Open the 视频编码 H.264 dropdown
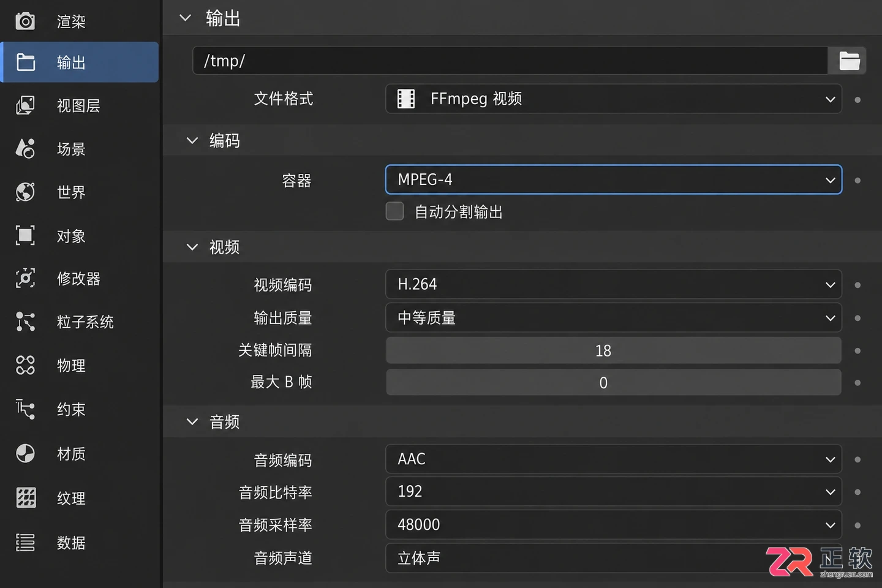Viewport: 882px width, 588px height. click(x=614, y=284)
